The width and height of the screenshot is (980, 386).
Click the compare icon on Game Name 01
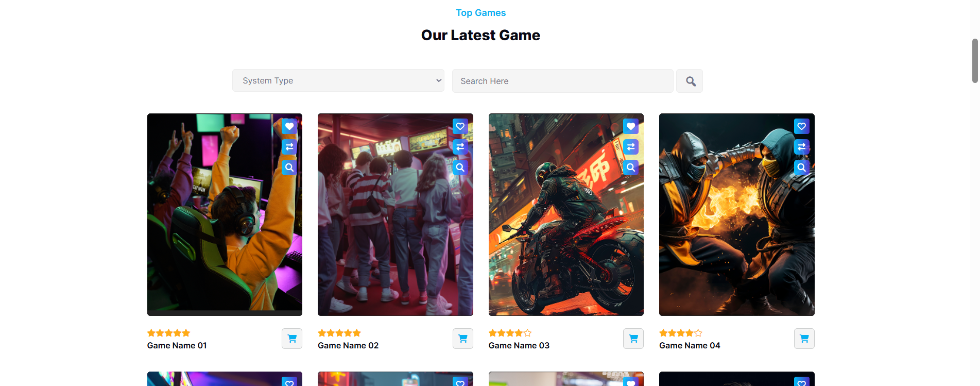(289, 147)
